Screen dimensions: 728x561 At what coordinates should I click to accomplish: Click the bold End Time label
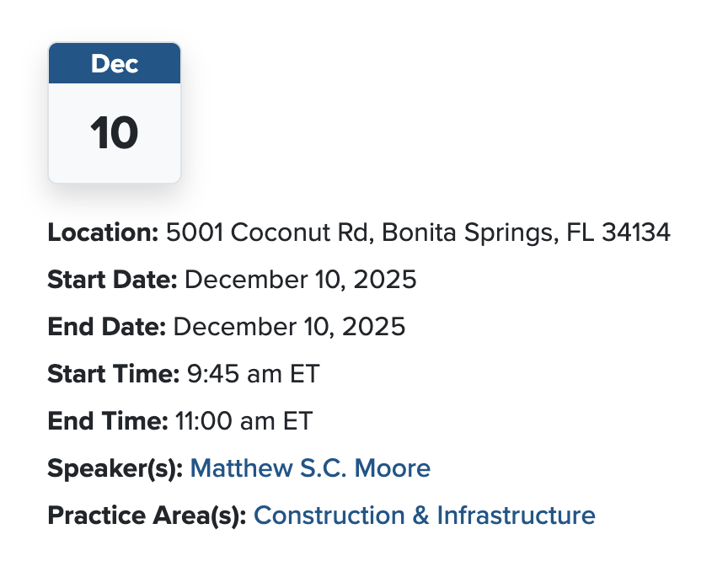108,421
